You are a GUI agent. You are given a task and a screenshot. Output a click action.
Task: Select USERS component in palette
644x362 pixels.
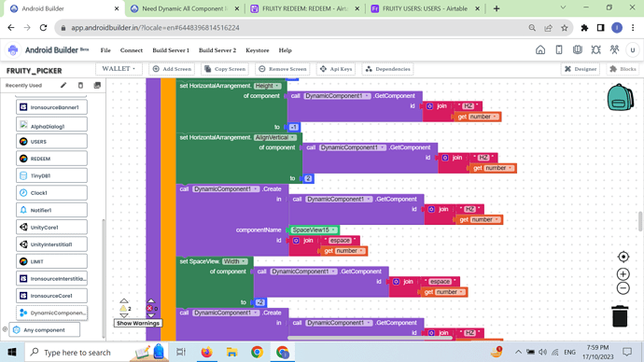tap(51, 142)
